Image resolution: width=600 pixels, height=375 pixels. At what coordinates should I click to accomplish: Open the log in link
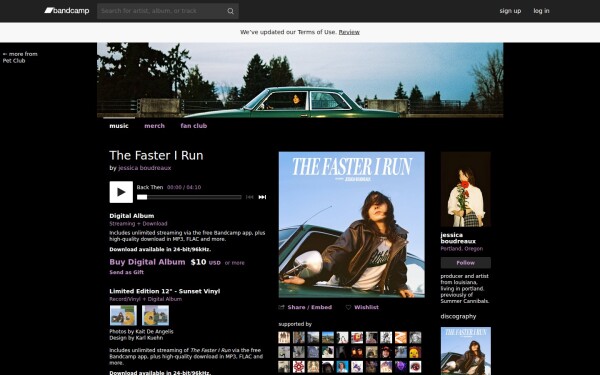(x=541, y=11)
